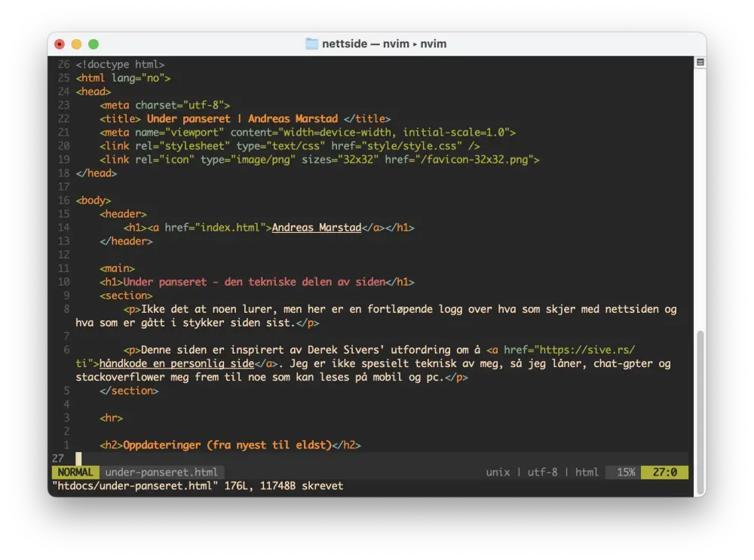754x560 pixels.
Task: Click the closing </section> tag
Action: [x=129, y=390]
